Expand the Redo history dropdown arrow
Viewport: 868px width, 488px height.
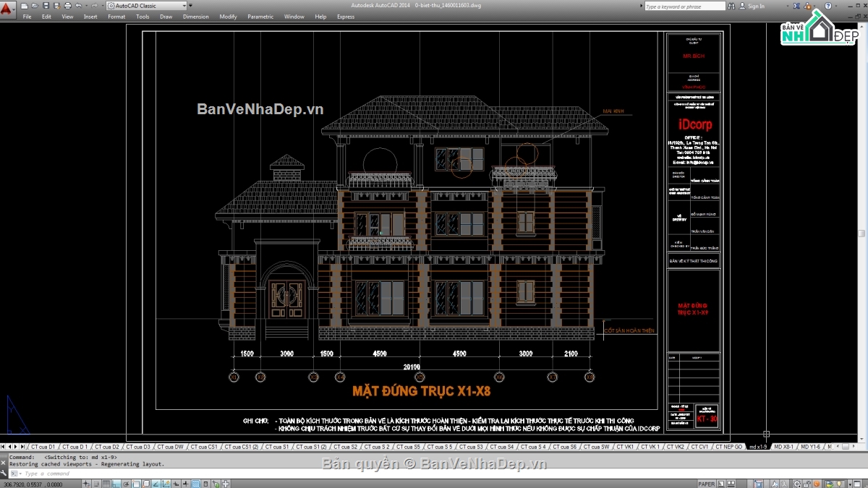(103, 6)
